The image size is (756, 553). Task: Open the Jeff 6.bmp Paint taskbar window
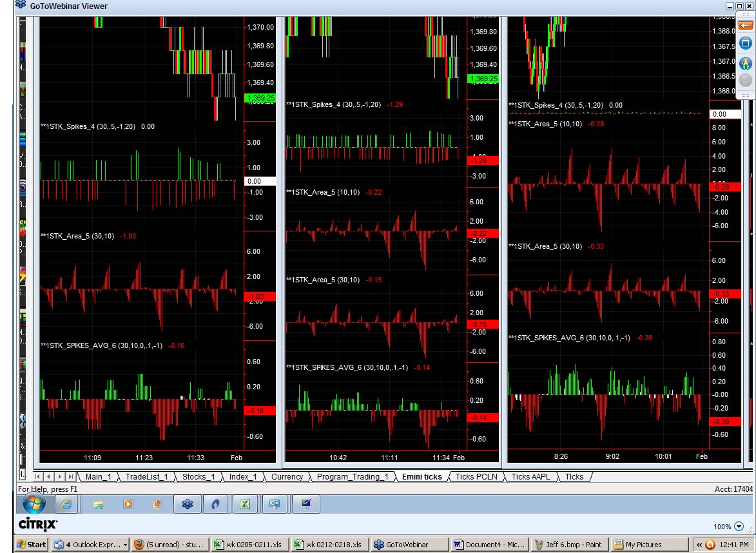pos(569,545)
